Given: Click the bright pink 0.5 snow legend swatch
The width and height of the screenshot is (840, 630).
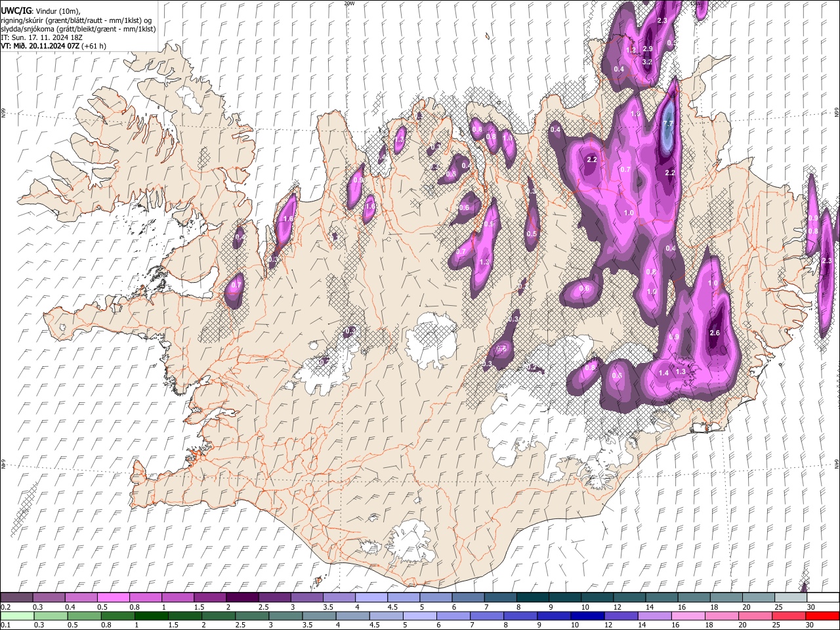Looking at the screenshot, I should coord(113,598).
